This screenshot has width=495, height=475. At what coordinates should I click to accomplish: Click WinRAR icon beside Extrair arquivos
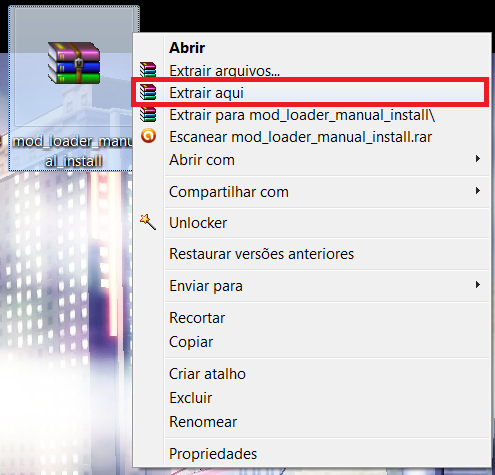tap(148, 70)
